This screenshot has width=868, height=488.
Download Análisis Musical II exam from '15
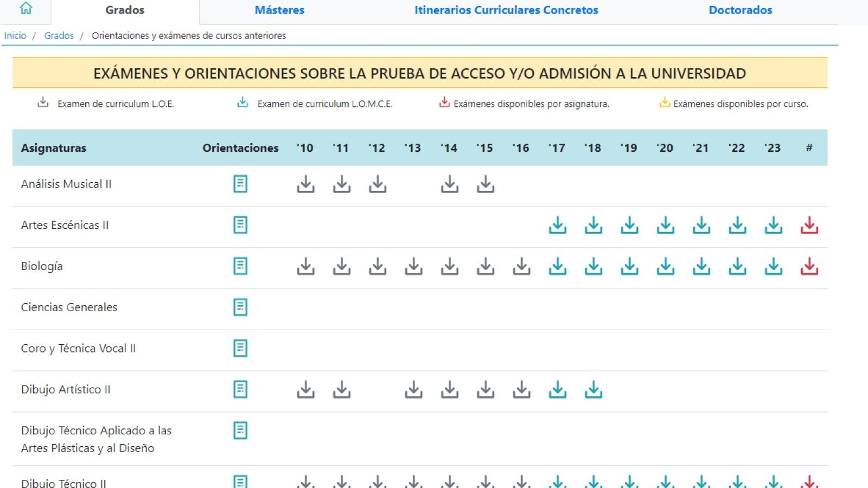click(x=486, y=184)
